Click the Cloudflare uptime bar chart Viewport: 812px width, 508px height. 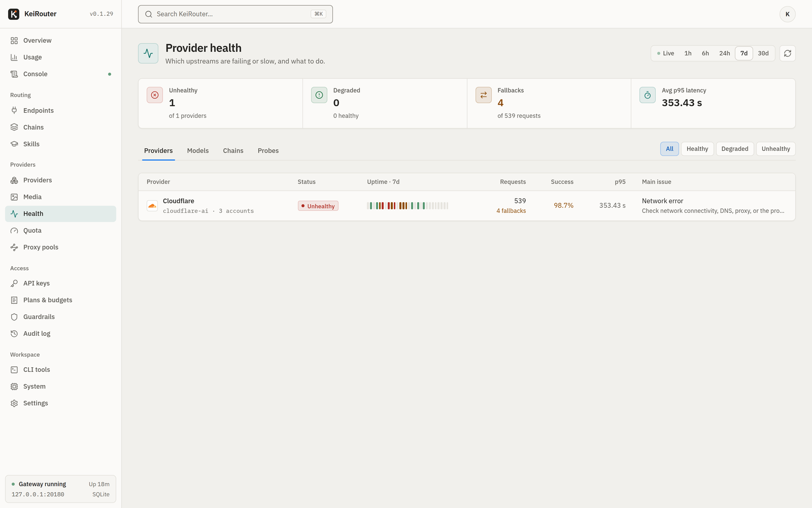[x=408, y=206]
